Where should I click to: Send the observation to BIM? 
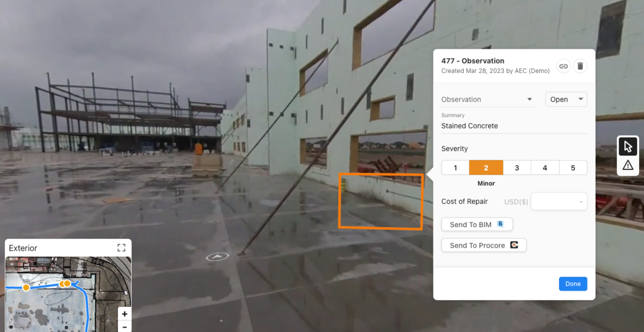[477, 225]
